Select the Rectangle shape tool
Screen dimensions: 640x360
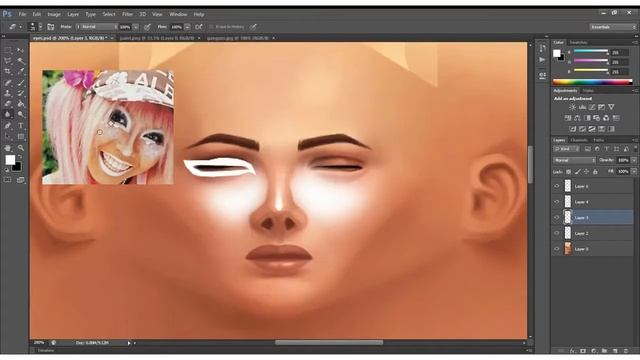pyautogui.click(x=20, y=137)
